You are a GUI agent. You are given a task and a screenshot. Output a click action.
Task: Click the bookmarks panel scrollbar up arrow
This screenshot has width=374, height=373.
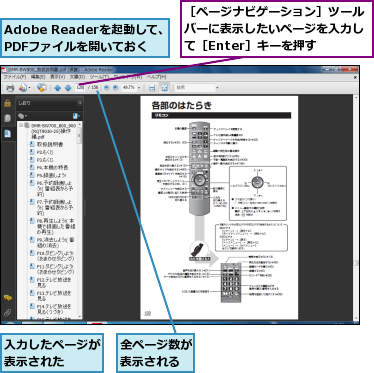pos(80,124)
